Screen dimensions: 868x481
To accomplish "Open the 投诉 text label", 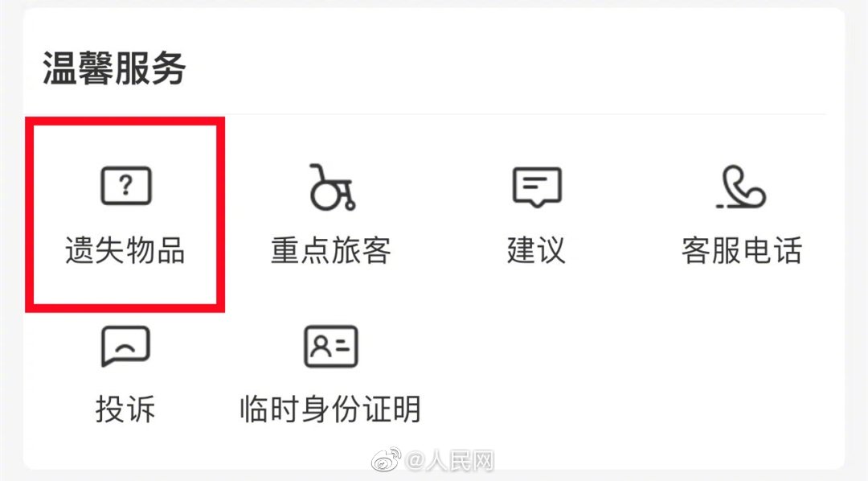I will coord(125,409).
